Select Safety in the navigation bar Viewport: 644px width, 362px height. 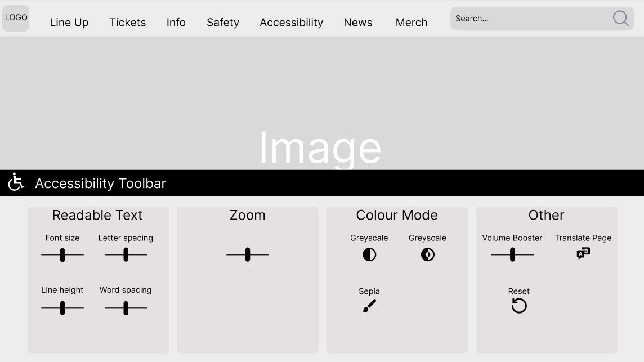[x=223, y=23]
